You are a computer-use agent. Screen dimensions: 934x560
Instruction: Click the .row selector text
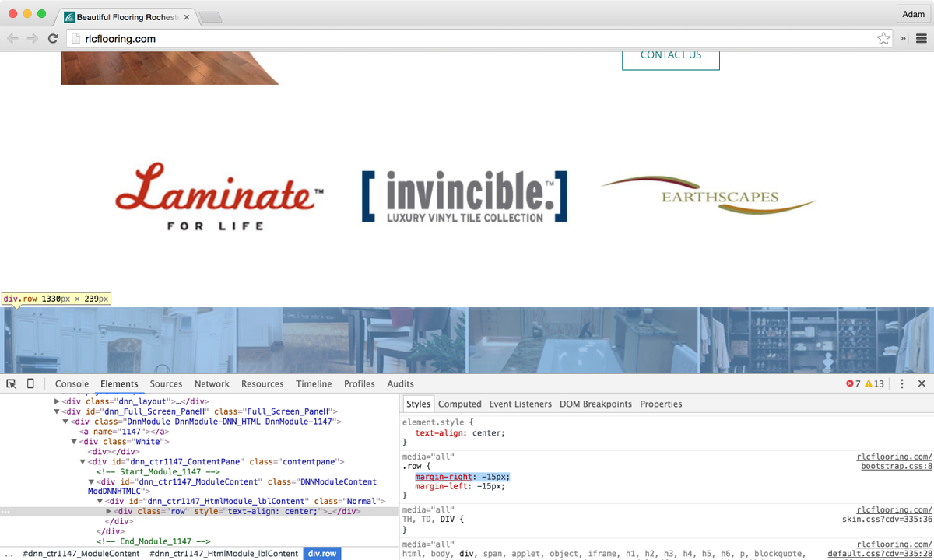(411, 467)
